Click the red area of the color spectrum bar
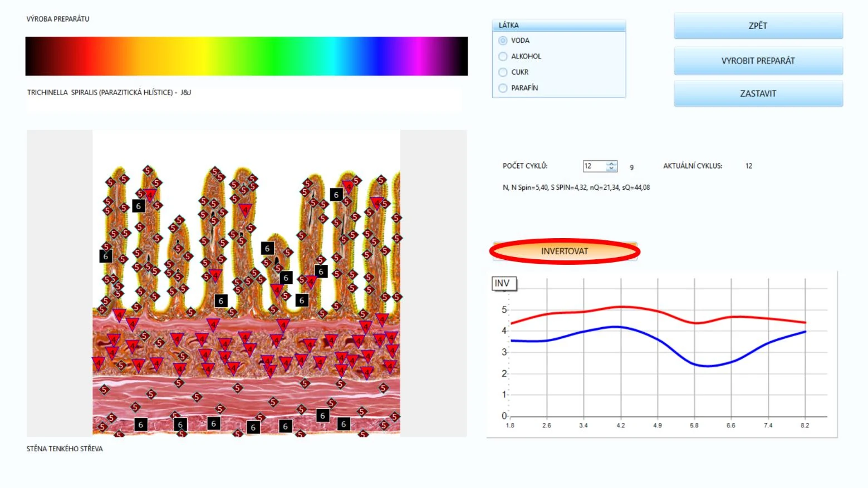 click(x=89, y=56)
